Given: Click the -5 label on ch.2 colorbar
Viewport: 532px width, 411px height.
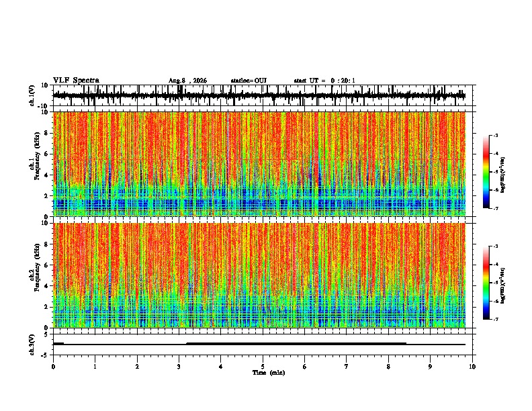Looking at the screenshot, I should coord(495,283).
